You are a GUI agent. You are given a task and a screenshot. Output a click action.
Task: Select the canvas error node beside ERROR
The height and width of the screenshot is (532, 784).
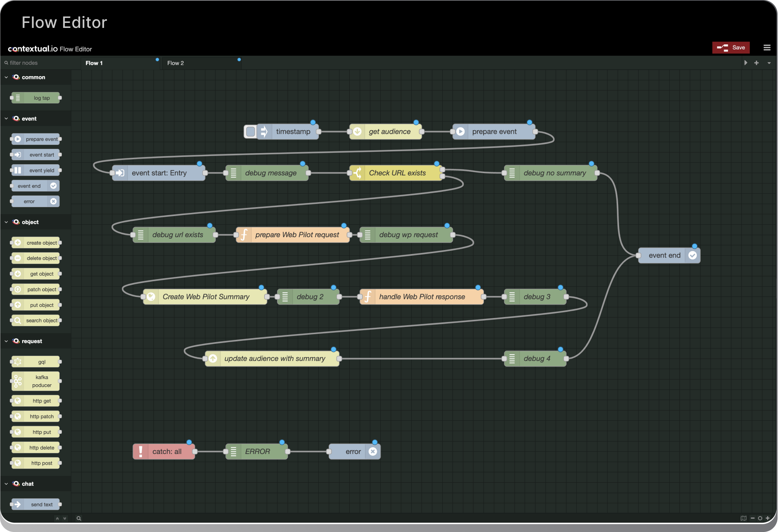point(355,452)
